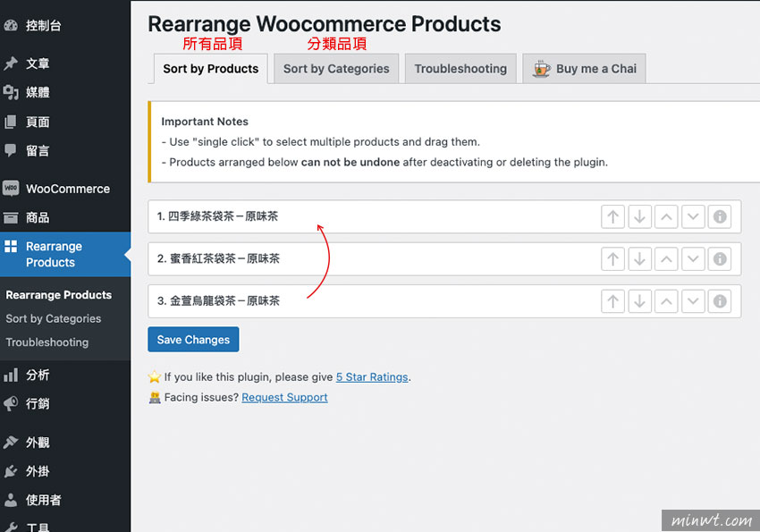The image size is (760, 532).
Task: Switch to the Sort by Products tab
Action: tap(211, 69)
